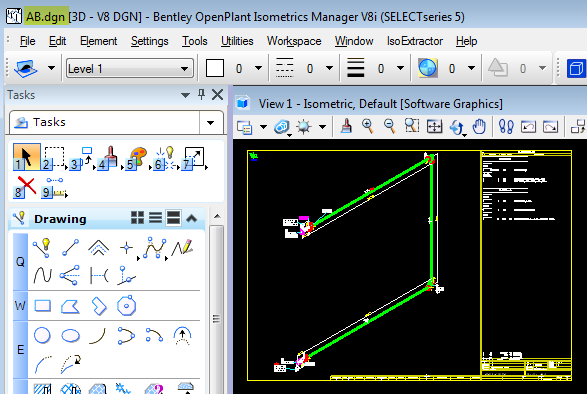Switch Drawing tasks to icon grid layout

point(137,218)
